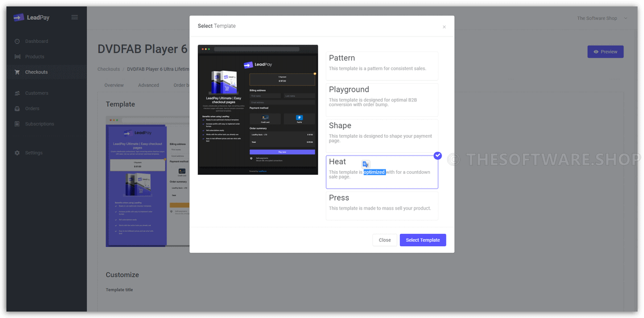Close the Select Template dialog with the X
The width and height of the screenshot is (644, 318).
point(444,27)
